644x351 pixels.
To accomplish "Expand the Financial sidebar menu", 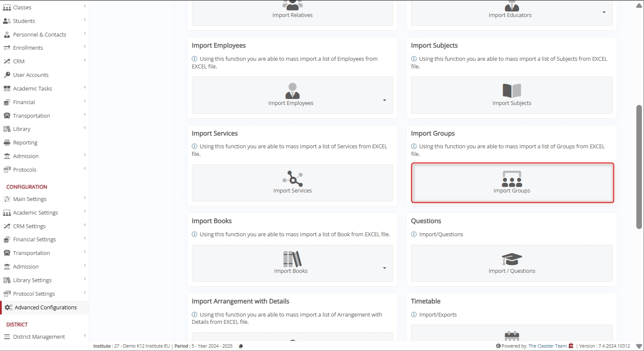I will [x=24, y=102].
